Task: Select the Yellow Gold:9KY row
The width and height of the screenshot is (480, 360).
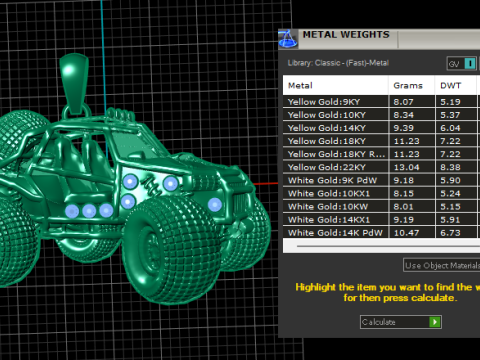Action: [381, 102]
